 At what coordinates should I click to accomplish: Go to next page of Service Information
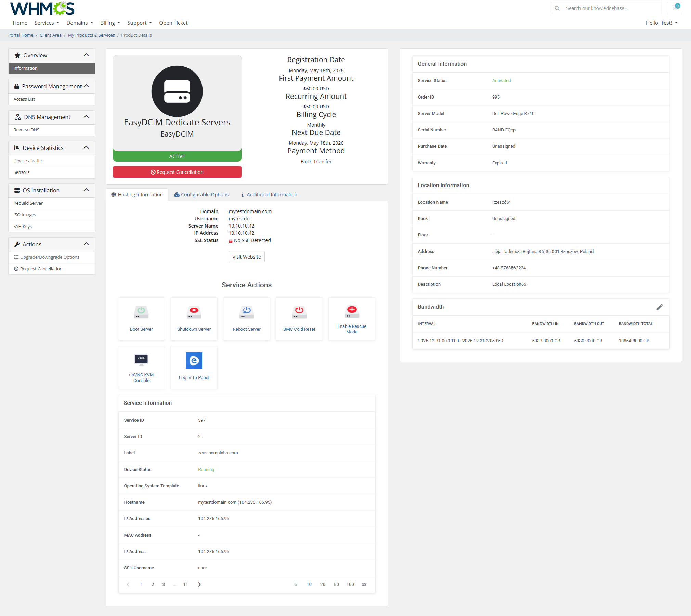[x=199, y=585]
